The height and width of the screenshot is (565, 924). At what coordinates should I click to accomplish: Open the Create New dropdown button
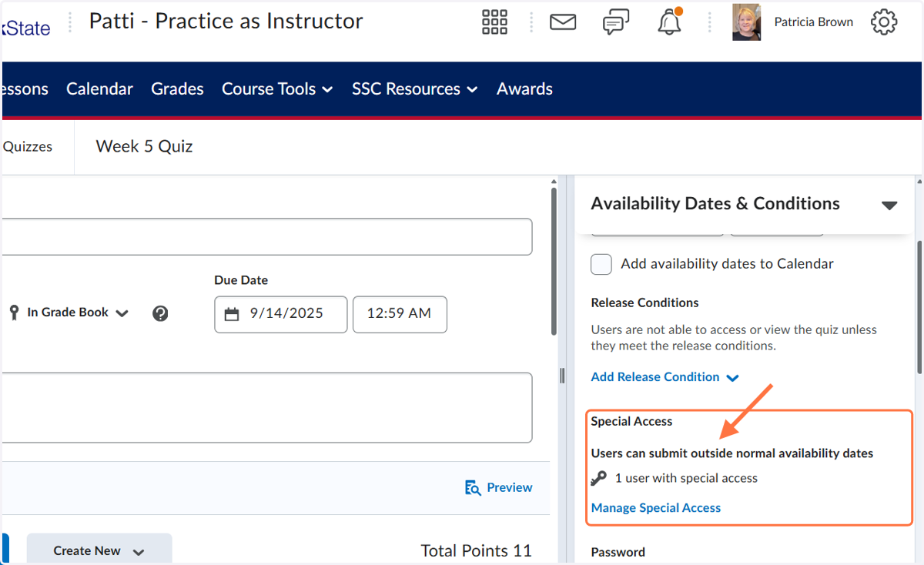point(99,550)
